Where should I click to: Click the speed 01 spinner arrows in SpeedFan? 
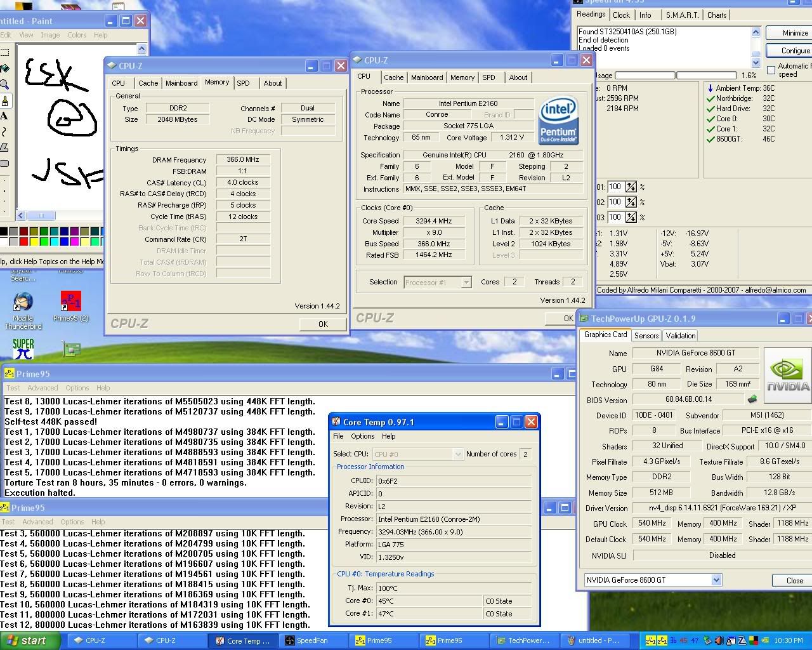[x=631, y=187]
